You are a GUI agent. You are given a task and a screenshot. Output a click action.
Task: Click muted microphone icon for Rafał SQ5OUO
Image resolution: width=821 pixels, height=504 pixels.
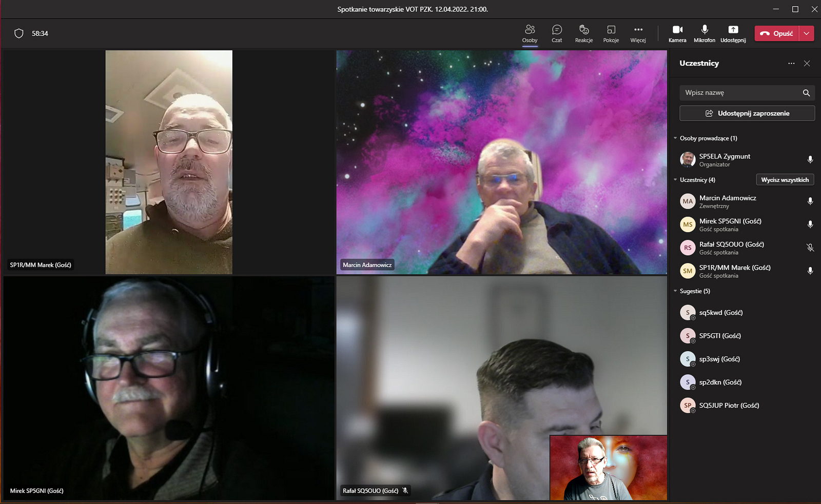[810, 248]
